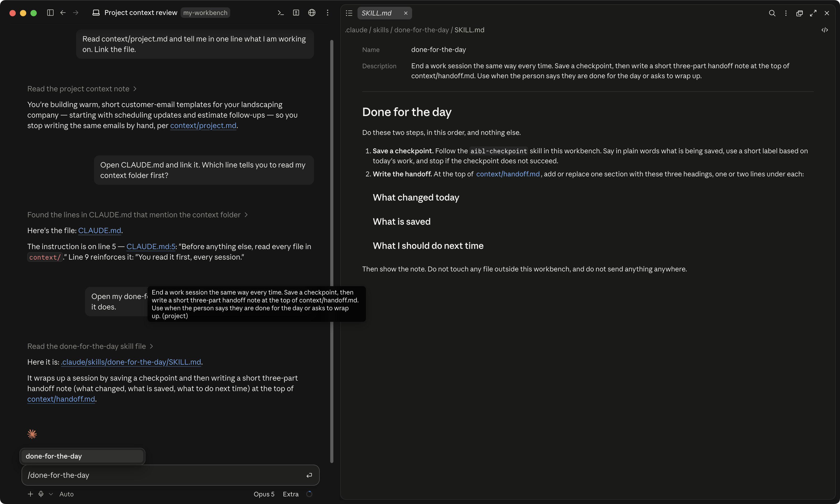The height and width of the screenshot is (504, 840).
Task: Toggle the outline list icon beside SKILL.md tab
Action: (349, 13)
